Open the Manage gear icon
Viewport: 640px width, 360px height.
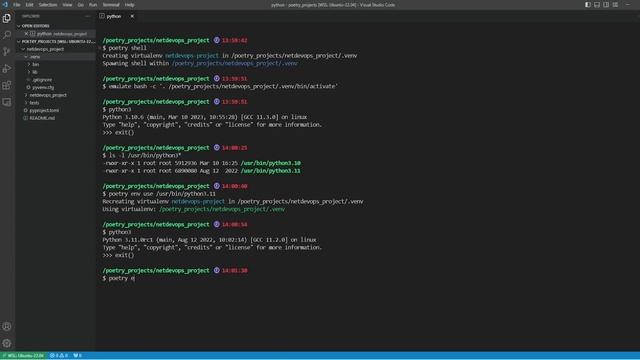pos(7,343)
